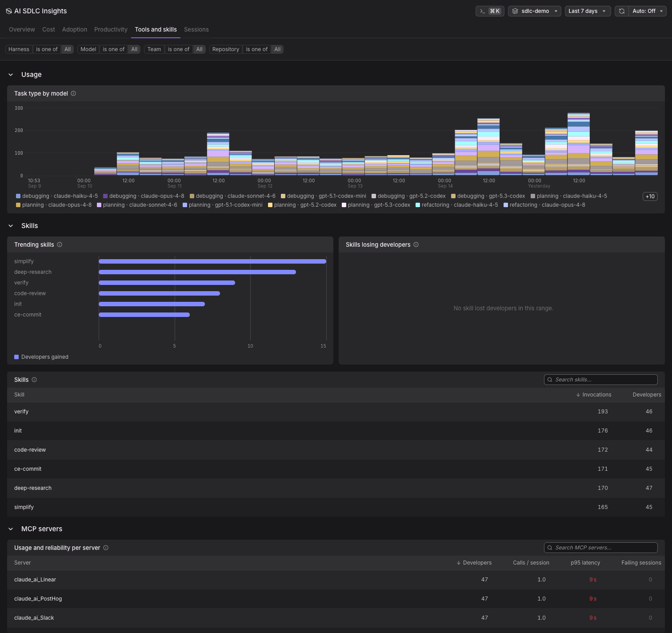Click the verify row in Skills table
This screenshot has width=672, height=633.
(336, 412)
